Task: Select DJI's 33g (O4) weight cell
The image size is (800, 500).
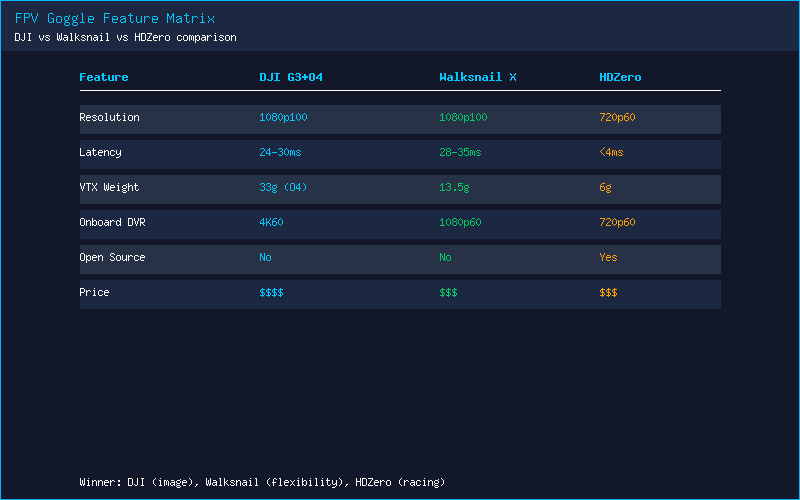Action: click(283, 187)
